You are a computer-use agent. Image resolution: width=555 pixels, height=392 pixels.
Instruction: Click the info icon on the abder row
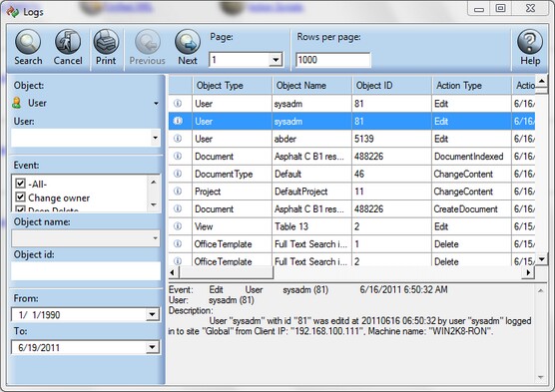[178, 139]
